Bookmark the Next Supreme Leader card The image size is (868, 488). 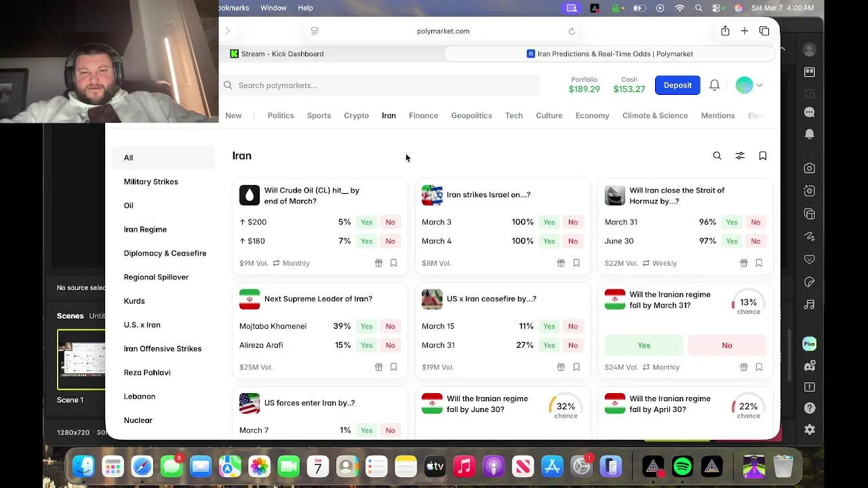point(393,367)
